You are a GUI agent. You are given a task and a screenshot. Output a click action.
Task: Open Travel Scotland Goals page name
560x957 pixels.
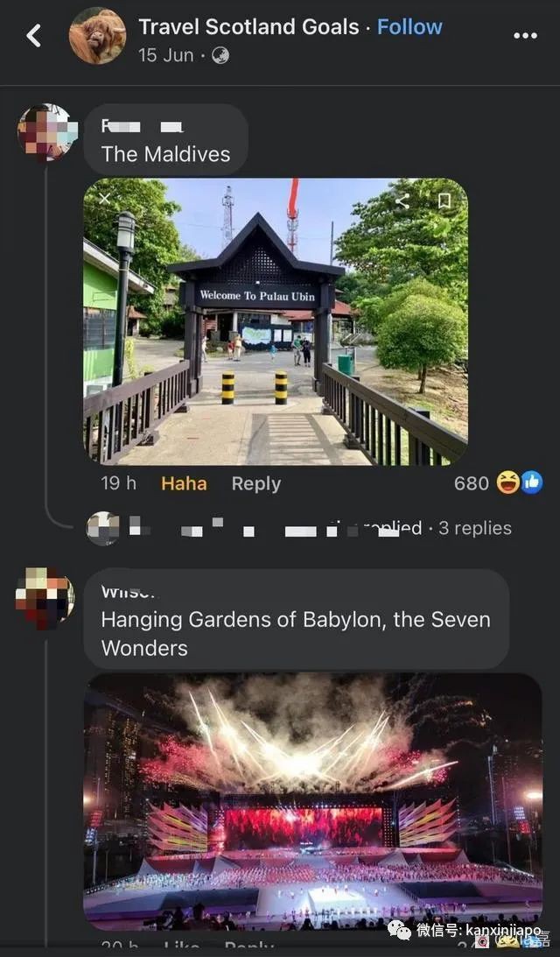pos(248,27)
